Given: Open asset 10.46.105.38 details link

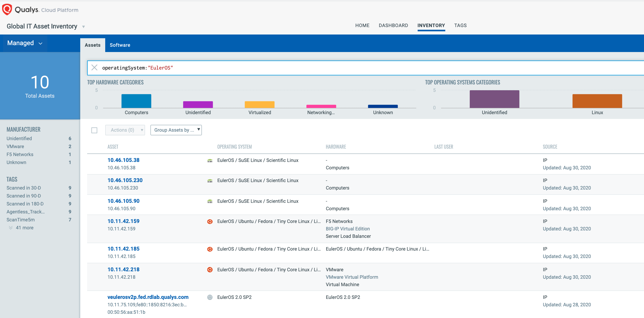Looking at the screenshot, I should pyautogui.click(x=124, y=160).
